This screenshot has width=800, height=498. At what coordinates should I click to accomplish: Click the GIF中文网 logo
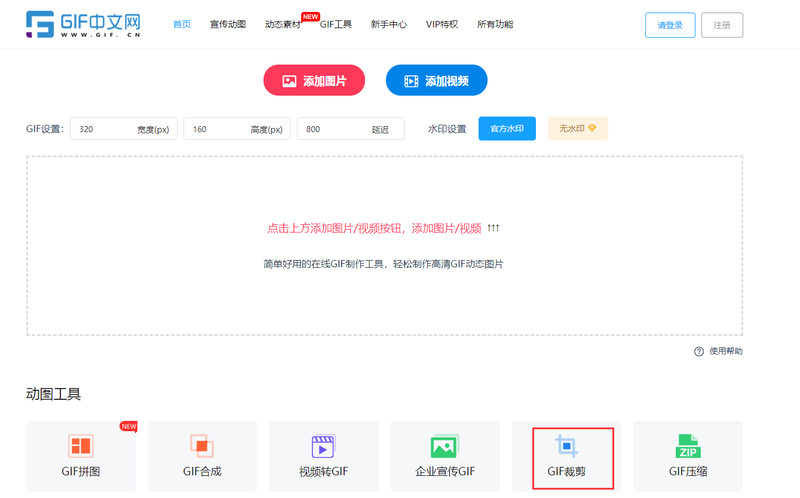pos(83,24)
